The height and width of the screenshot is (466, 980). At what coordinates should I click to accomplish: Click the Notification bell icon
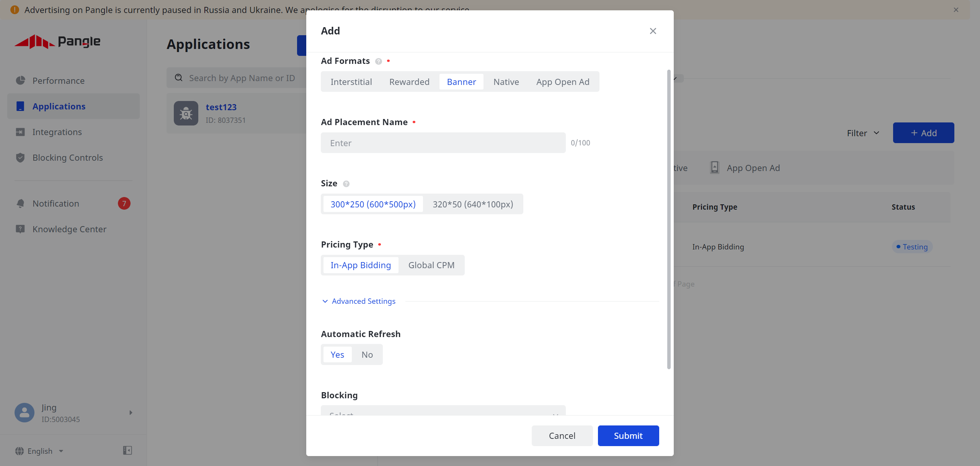pos(20,204)
